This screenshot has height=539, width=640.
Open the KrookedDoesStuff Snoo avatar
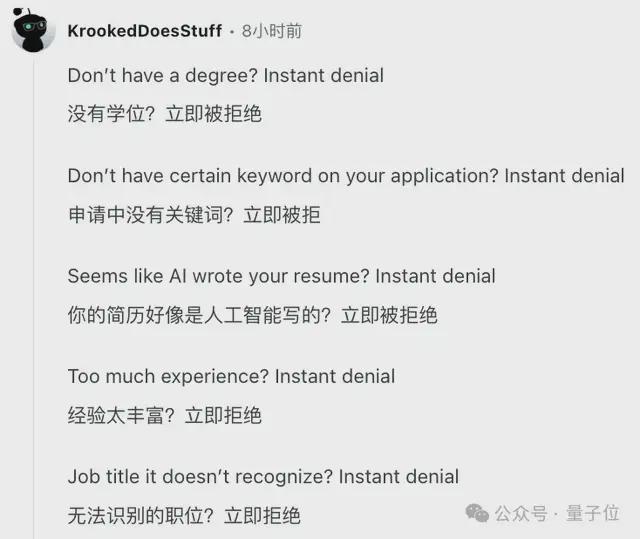click(33, 30)
